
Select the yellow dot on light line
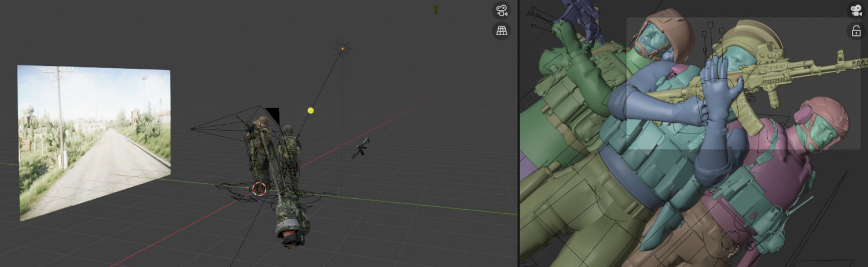tap(311, 110)
